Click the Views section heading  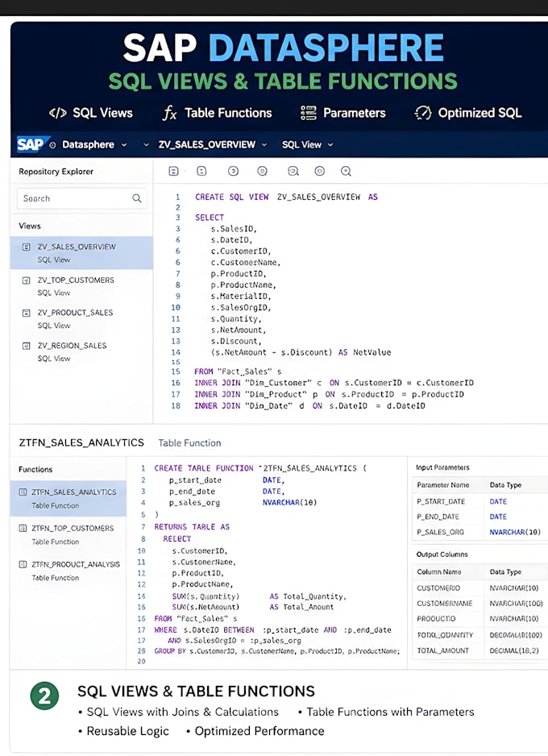29,226
